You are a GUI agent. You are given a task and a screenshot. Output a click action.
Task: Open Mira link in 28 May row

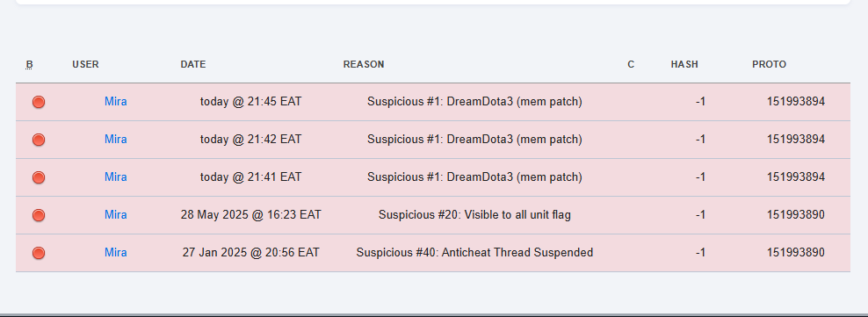point(116,214)
